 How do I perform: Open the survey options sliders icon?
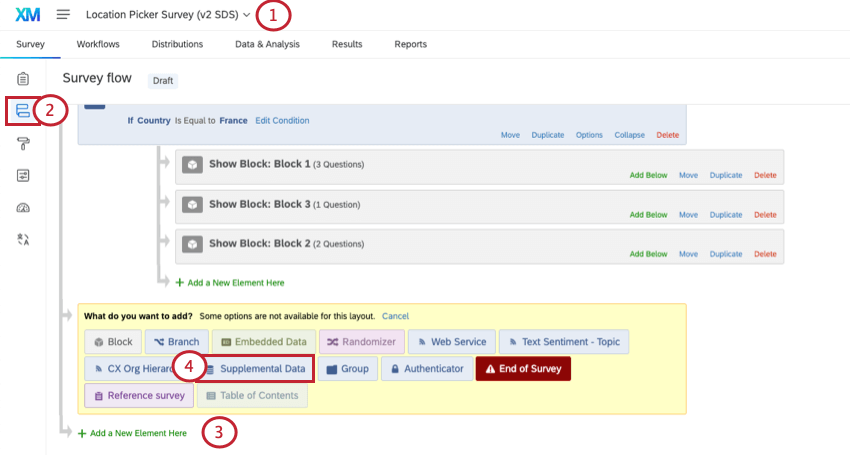coord(23,175)
